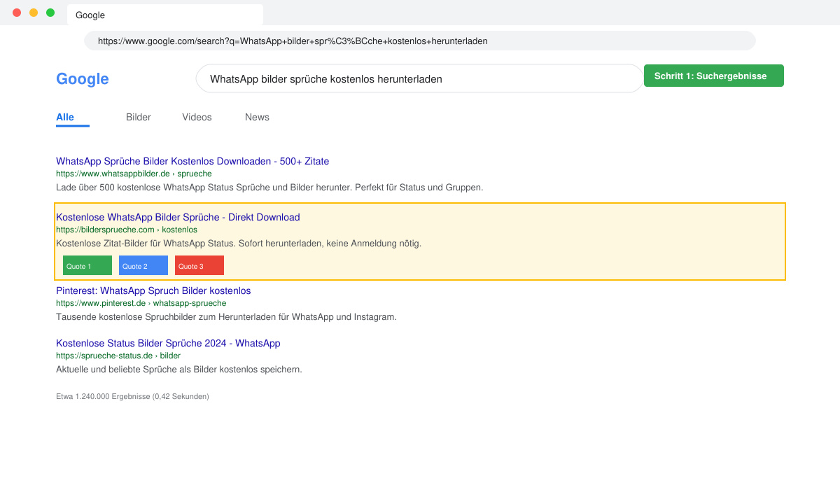Select the Alle tab

coord(65,117)
